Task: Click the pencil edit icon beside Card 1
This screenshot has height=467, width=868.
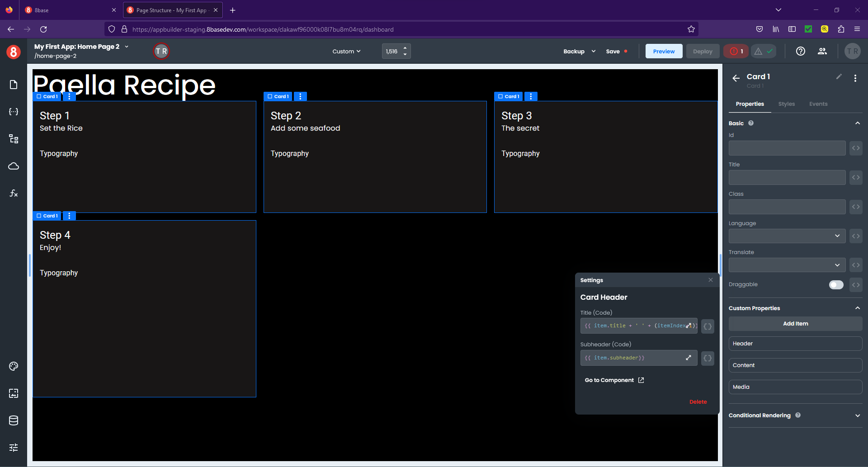Action: click(x=839, y=77)
